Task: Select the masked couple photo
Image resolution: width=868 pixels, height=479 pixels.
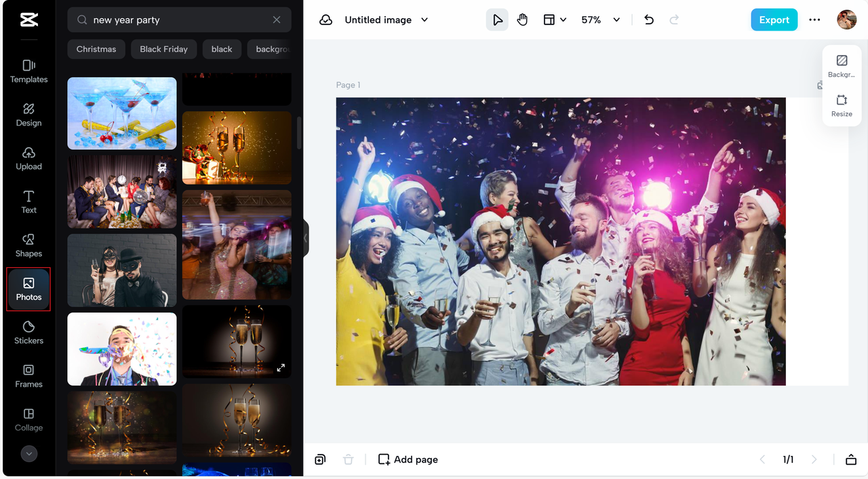Action: 122,271
